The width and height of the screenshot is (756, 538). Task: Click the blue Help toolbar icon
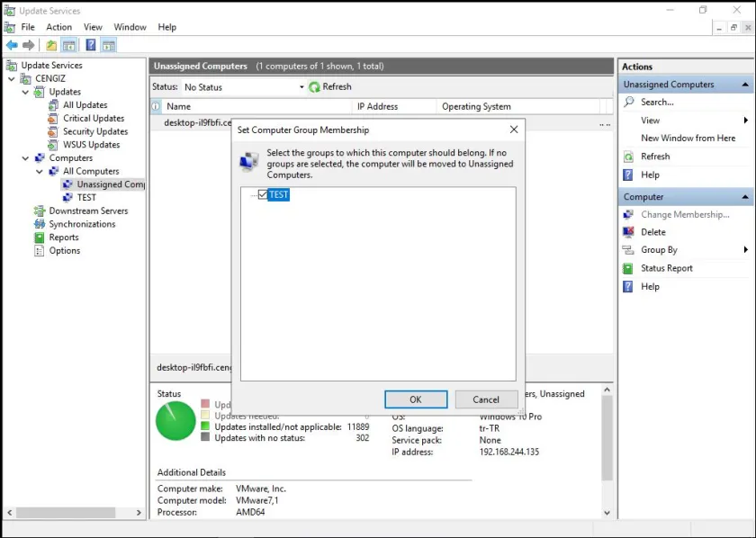click(90, 45)
